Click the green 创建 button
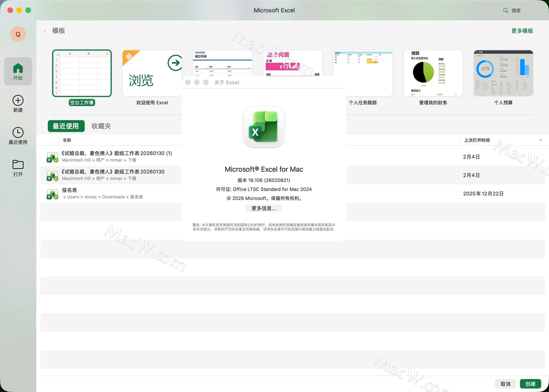 pyautogui.click(x=530, y=384)
